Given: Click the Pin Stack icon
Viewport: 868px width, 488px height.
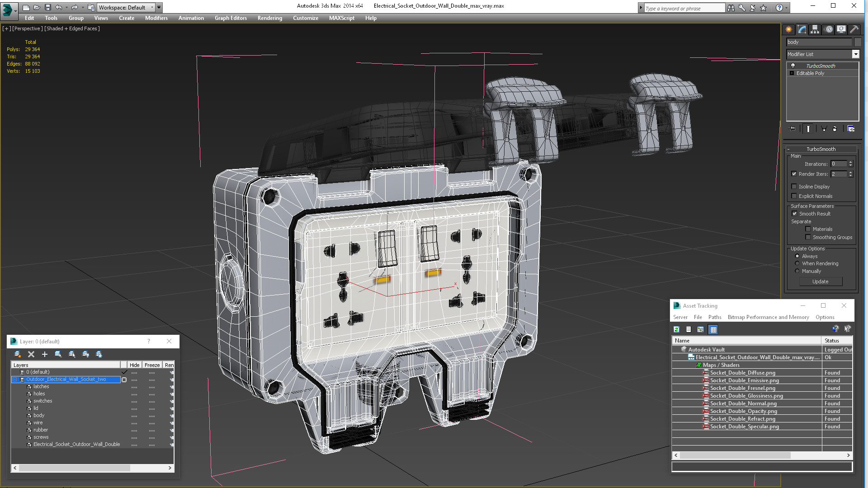Looking at the screenshot, I should pyautogui.click(x=793, y=129).
